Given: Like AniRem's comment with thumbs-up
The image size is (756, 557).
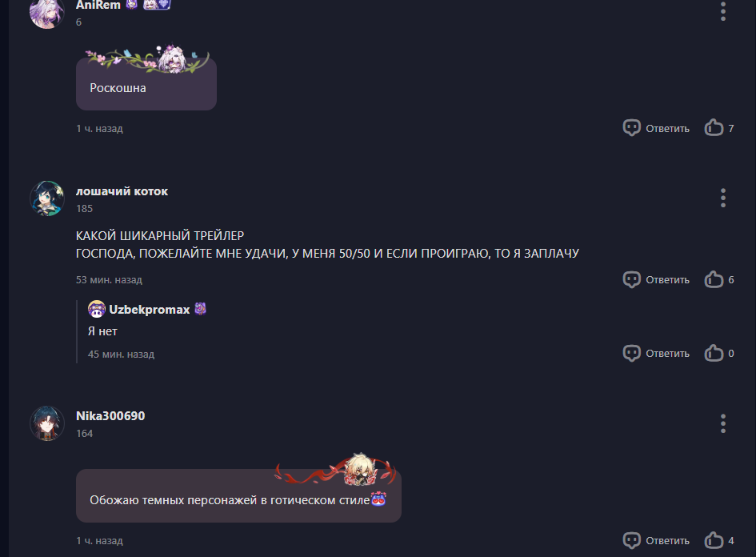Looking at the screenshot, I should (x=714, y=128).
